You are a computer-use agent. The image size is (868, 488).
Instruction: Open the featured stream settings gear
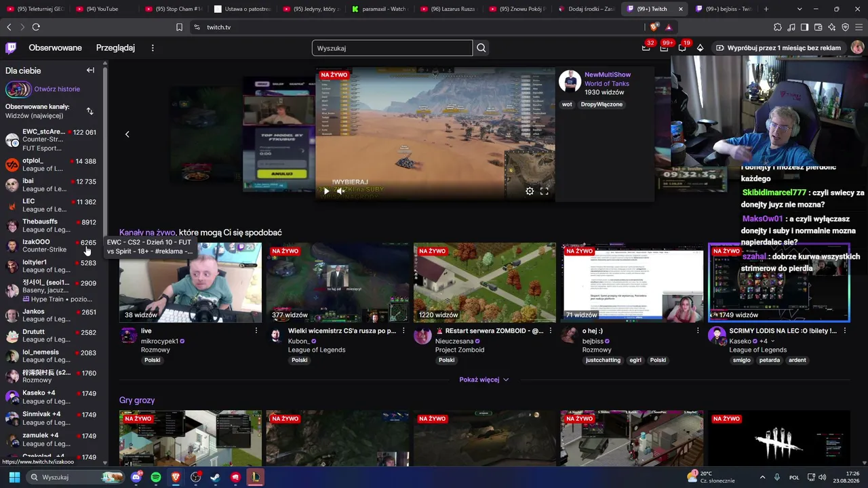tap(530, 191)
